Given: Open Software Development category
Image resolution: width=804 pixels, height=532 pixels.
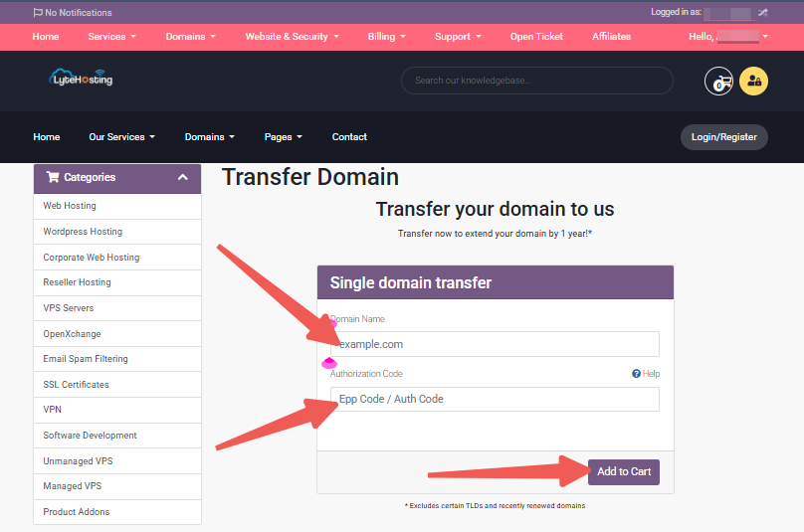Looking at the screenshot, I should pos(117,436).
